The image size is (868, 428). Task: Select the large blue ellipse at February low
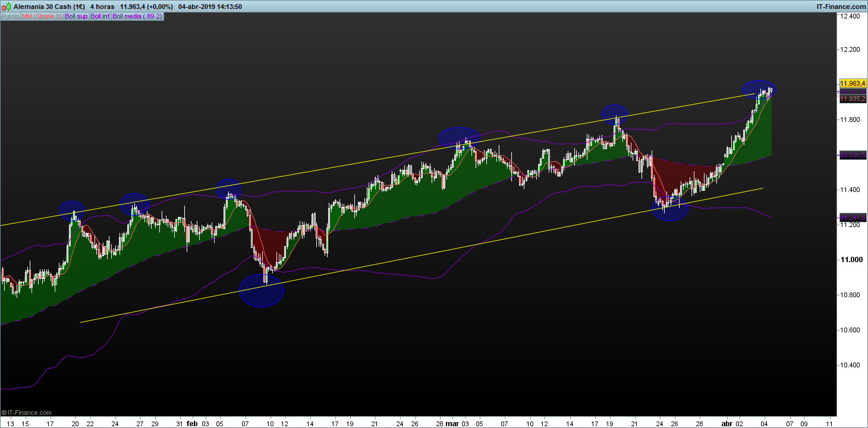261,291
